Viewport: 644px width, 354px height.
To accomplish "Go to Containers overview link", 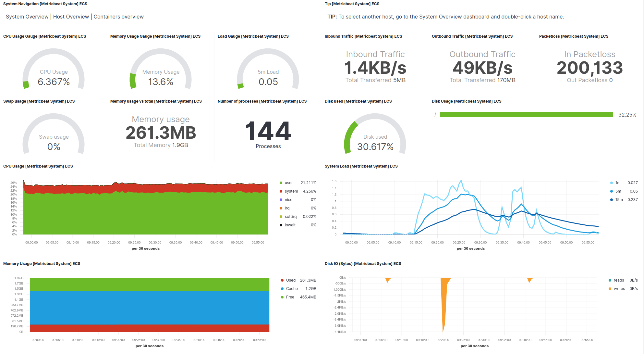I will pyautogui.click(x=118, y=17).
